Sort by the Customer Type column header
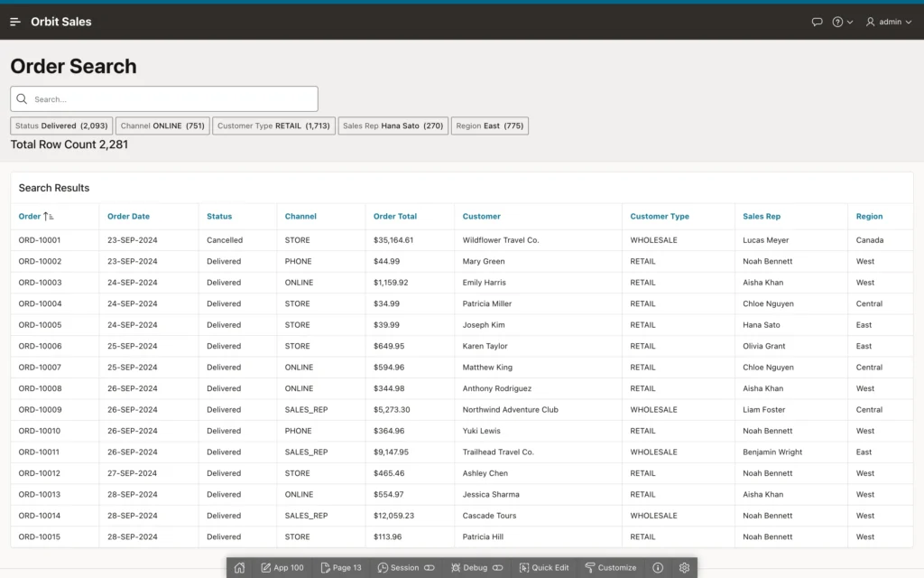 point(660,217)
